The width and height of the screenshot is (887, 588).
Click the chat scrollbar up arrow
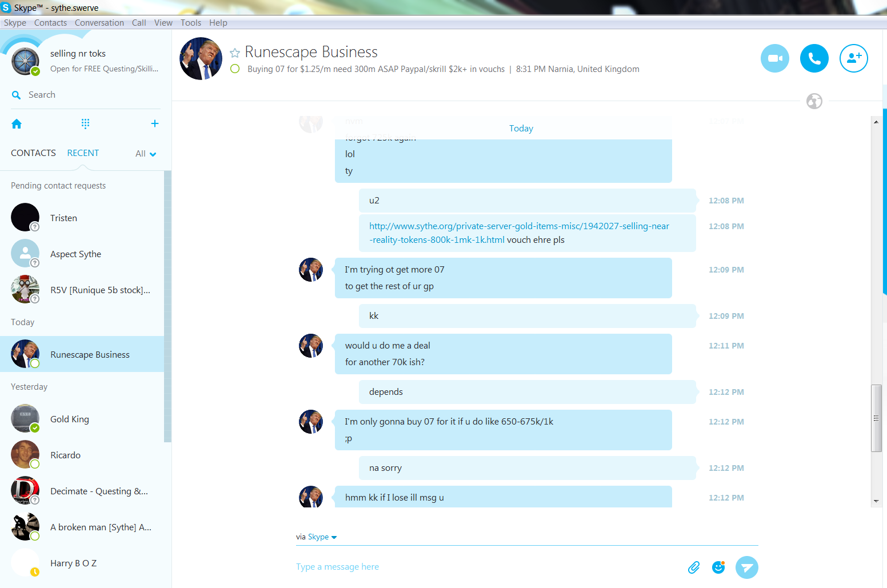coord(876,121)
